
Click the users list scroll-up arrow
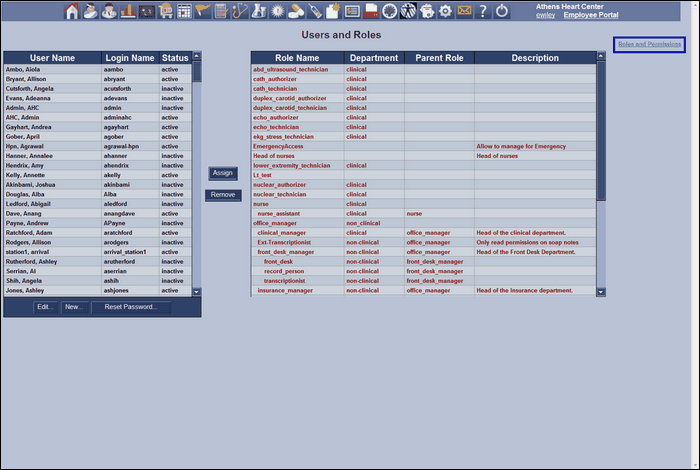[x=196, y=56]
